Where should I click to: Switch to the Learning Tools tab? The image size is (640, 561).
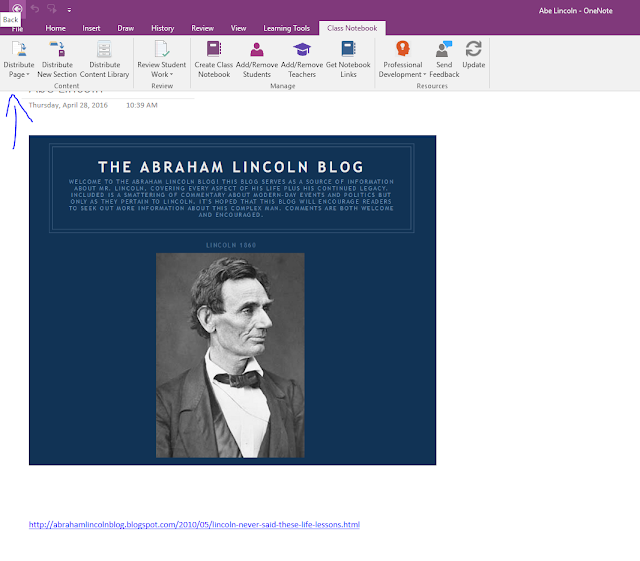287,28
